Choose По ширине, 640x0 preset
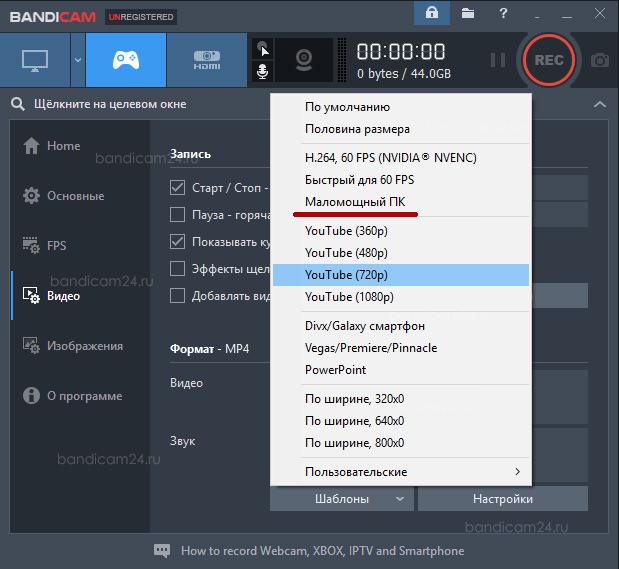 401,421
